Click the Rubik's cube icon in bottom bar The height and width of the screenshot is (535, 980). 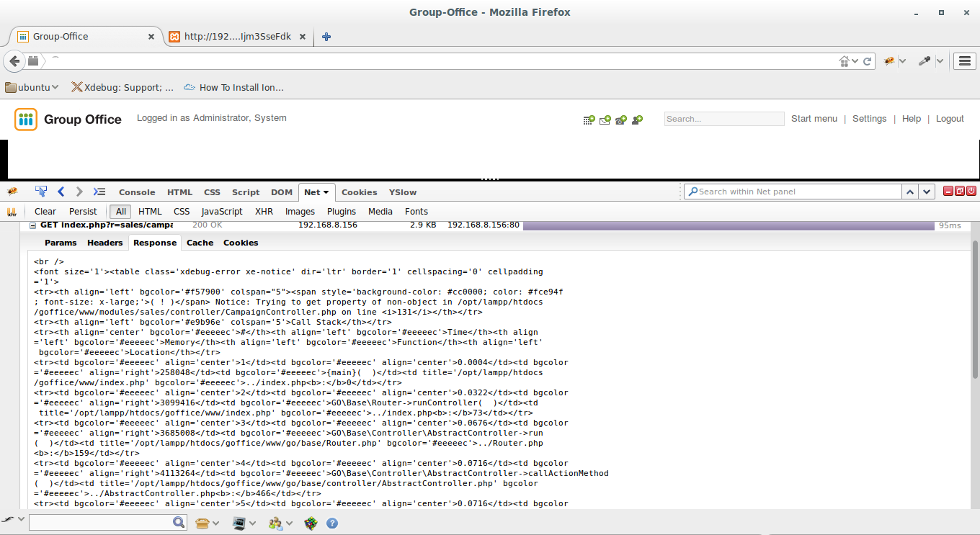tap(311, 523)
